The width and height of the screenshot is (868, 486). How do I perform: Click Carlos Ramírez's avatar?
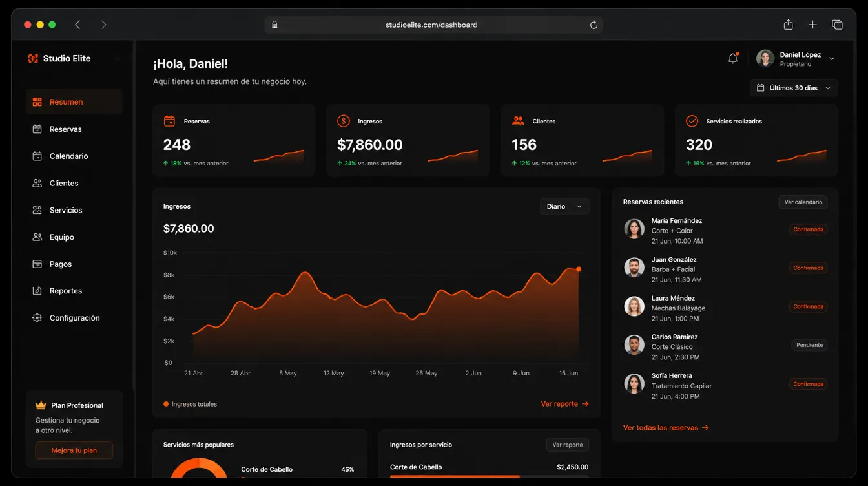point(634,345)
